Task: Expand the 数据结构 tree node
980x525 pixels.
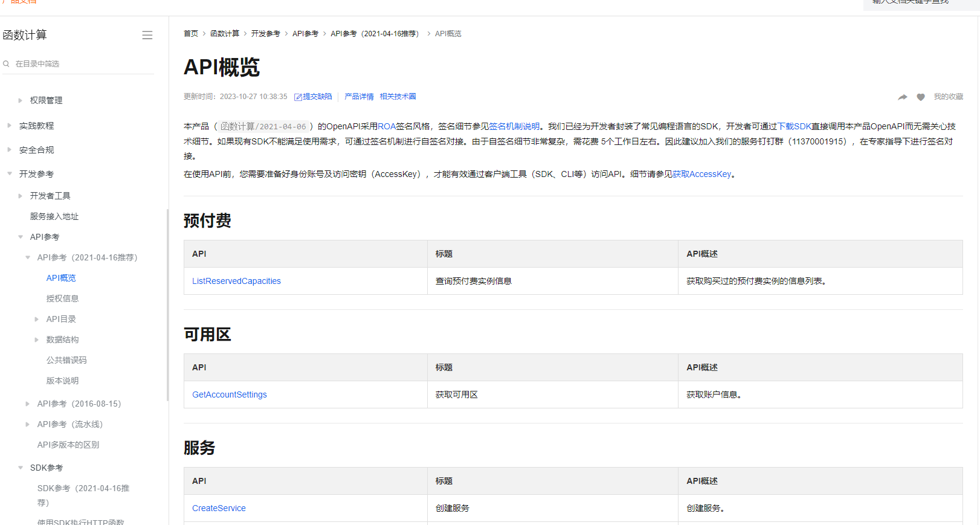Action: (x=36, y=340)
